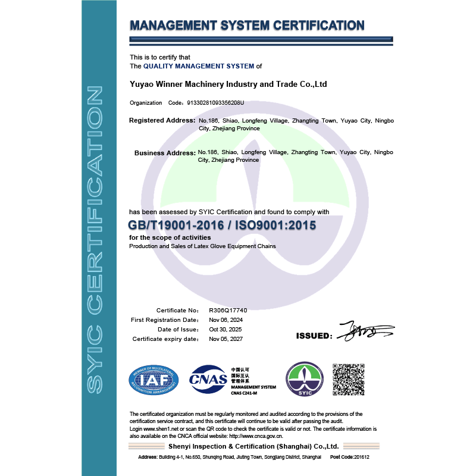This screenshot has width=476, height=476.
Task: Click the MANAGEMENT SYSTEM CERTIFICATION title
Action: tap(247, 26)
